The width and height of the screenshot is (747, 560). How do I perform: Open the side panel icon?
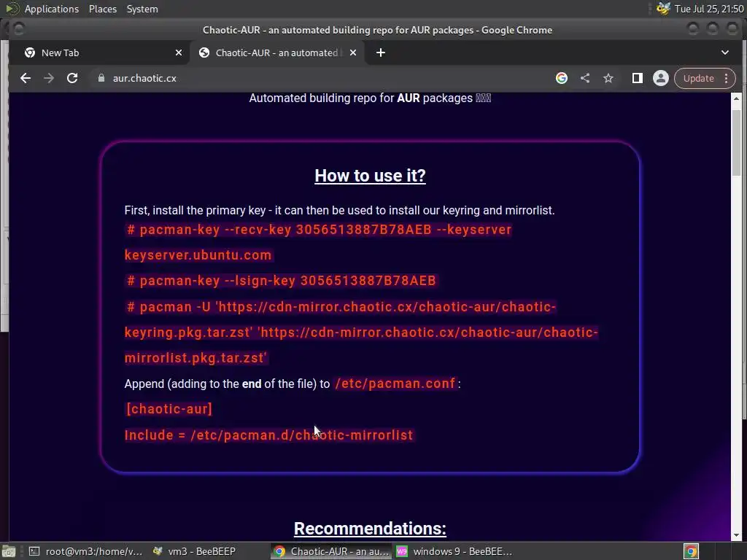tap(637, 78)
